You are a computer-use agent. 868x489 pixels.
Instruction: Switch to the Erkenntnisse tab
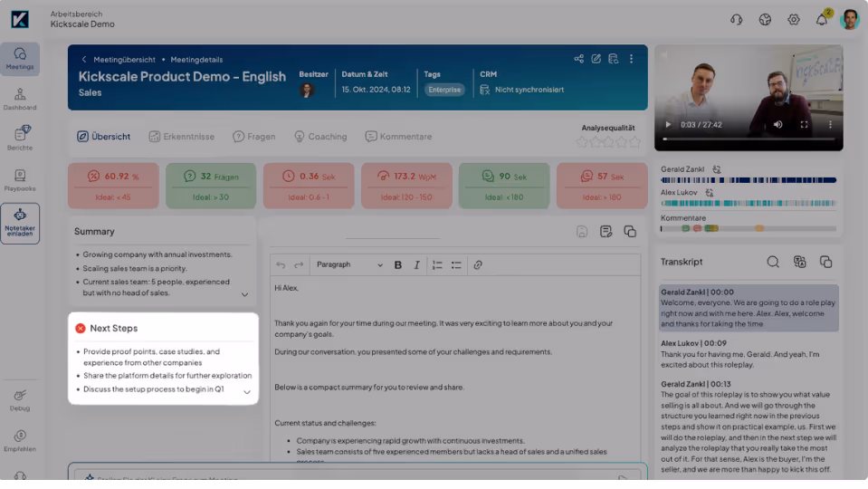click(x=182, y=136)
